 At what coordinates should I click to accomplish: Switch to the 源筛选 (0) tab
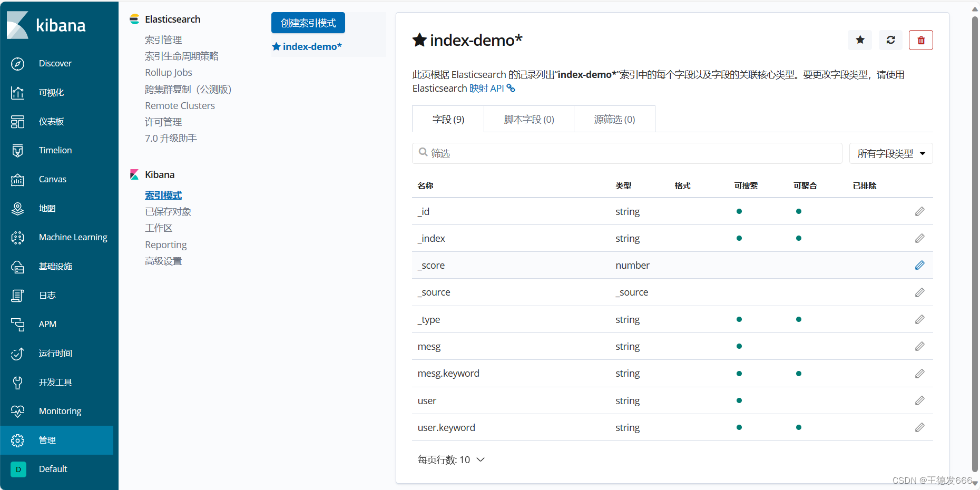[x=614, y=119]
